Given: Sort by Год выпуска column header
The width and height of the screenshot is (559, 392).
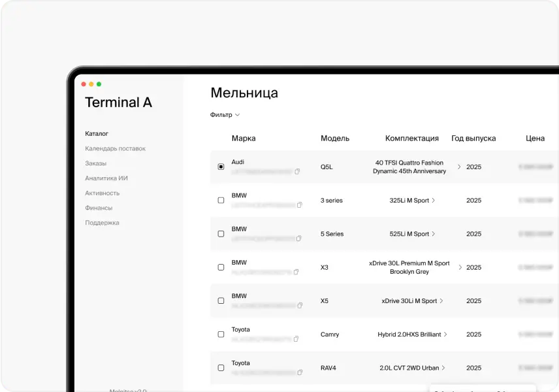Looking at the screenshot, I should click(473, 139).
